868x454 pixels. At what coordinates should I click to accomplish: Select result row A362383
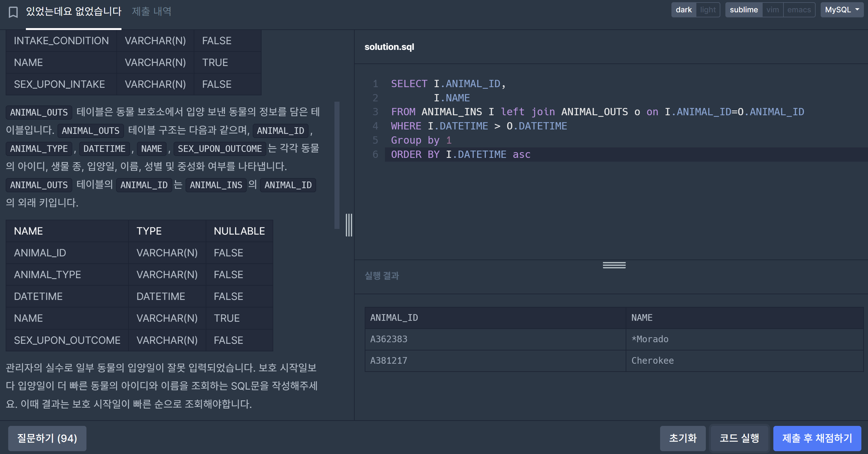388,339
